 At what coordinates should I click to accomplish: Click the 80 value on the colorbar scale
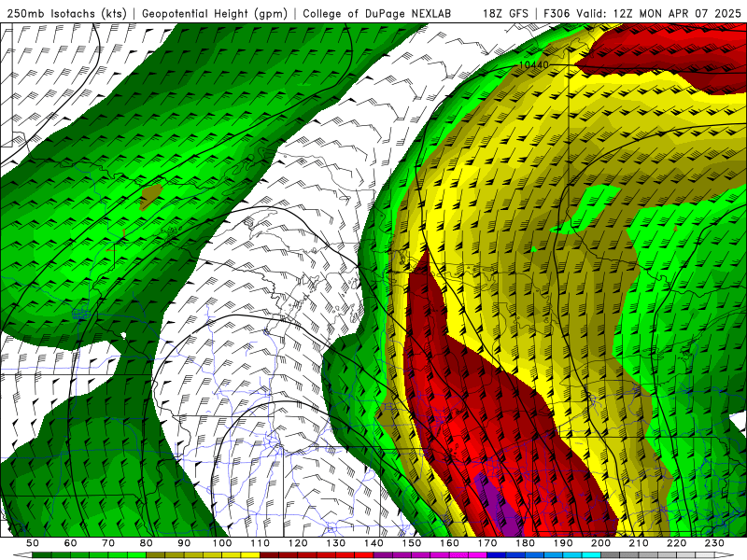[x=146, y=543]
